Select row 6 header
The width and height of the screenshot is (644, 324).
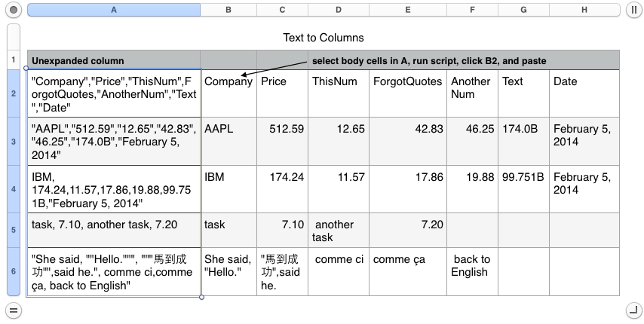pyautogui.click(x=13, y=272)
